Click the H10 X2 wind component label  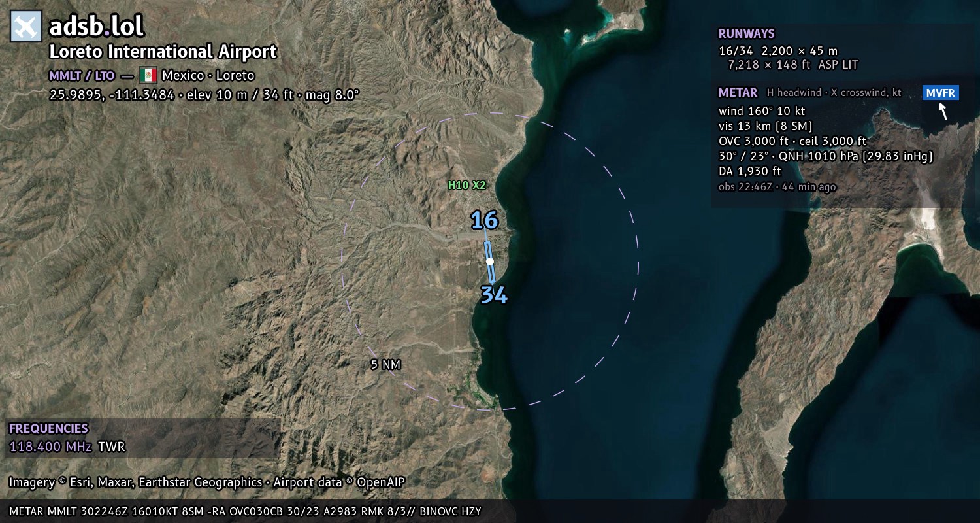(x=466, y=185)
